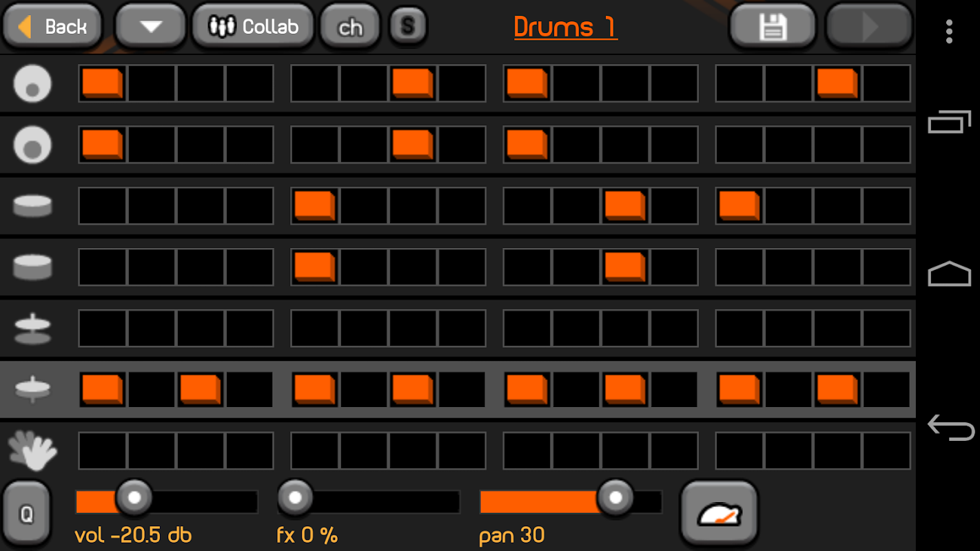Disable first step of the top kick row

click(x=103, y=83)
